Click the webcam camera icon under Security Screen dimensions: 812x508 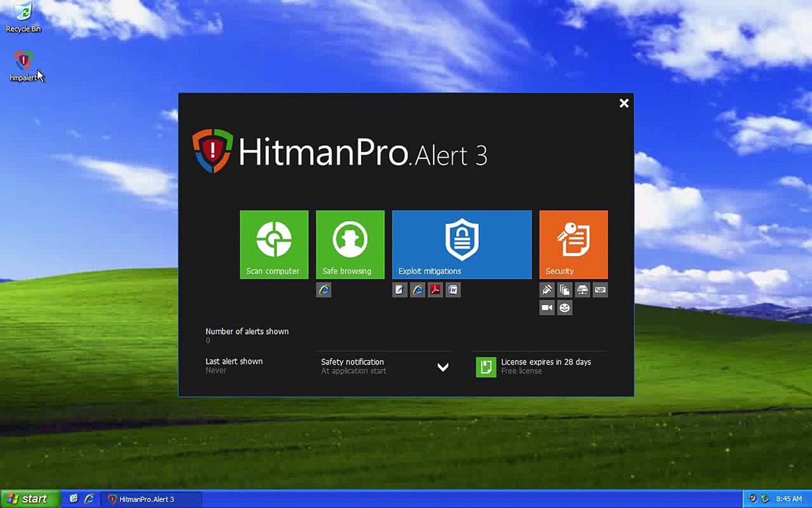(547, 308)
